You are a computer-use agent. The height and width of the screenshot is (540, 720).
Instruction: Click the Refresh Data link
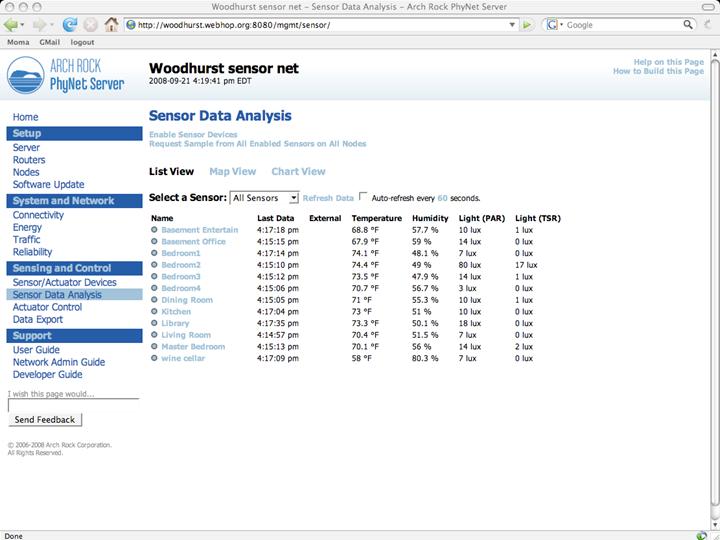point(328,199)
